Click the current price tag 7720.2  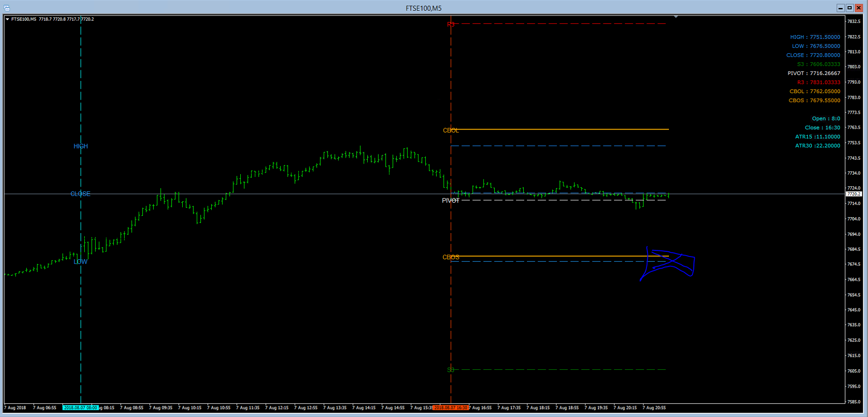point(853,194)
